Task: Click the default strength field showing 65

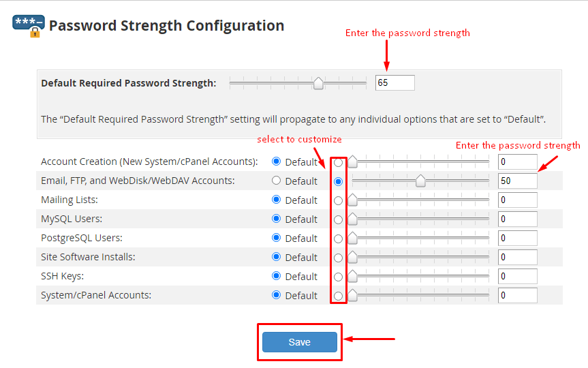Action: tap(395, 82)
